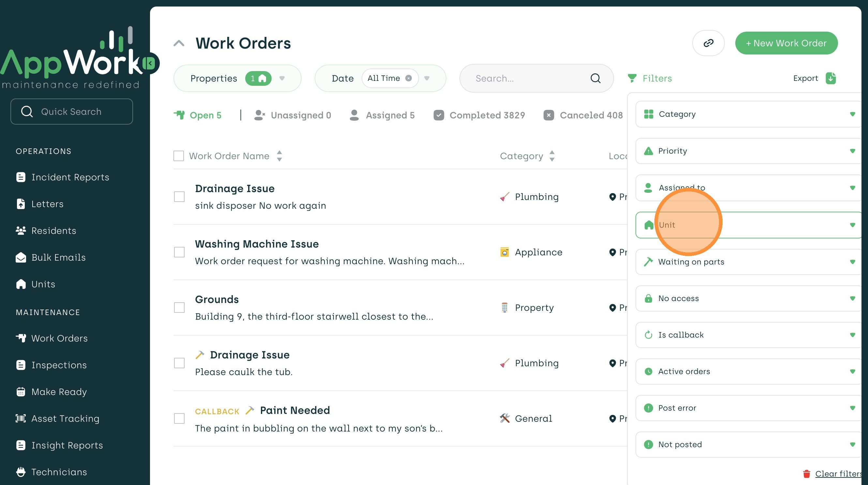Click the Clear filters link
Image resolution: width=868 pixels, height=485 pixels.
838,474
